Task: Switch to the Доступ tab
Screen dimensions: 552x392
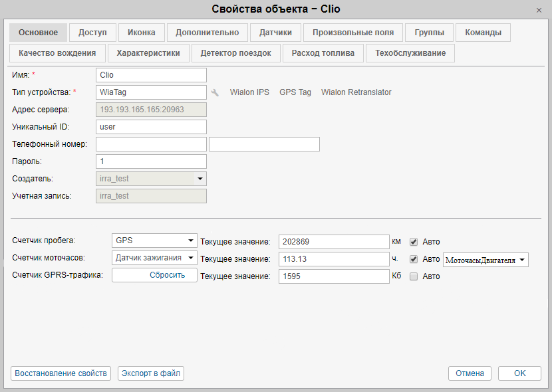Action: (x=93, y=33)
